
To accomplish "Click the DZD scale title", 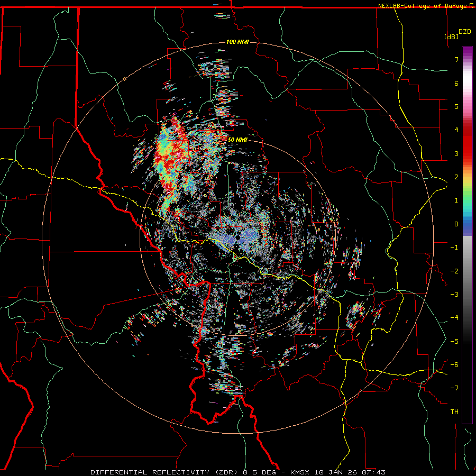I will tap(465, 32).
